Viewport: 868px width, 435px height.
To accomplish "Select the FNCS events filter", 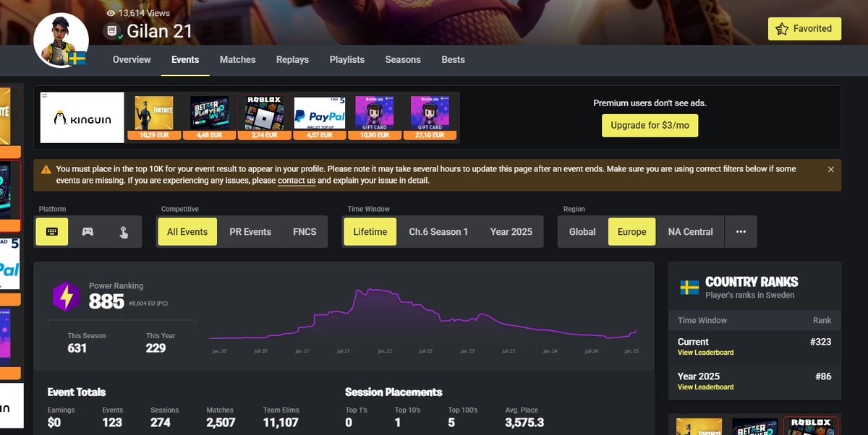I will click(305, 232).
